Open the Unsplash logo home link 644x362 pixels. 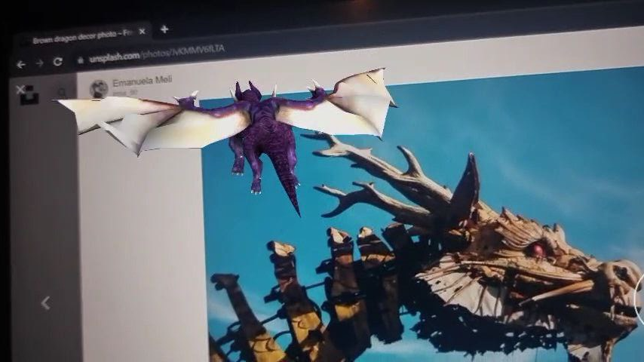click(30, 95)
